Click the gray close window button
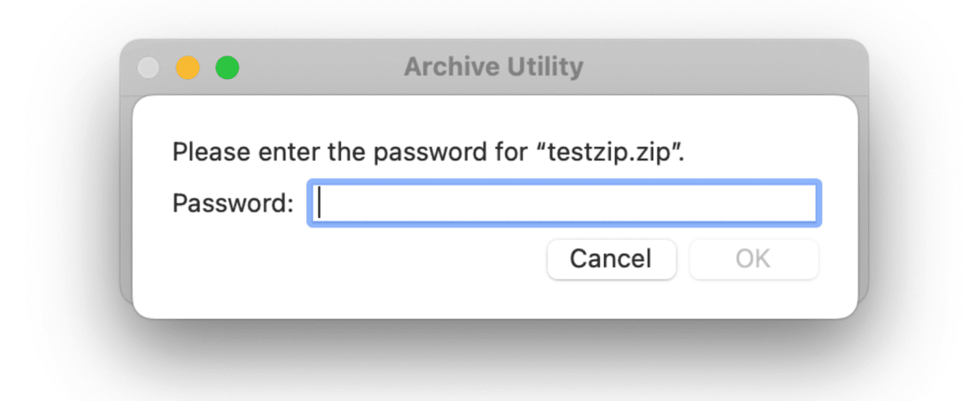This screenshot has width=980, height=401. point(148,68)
